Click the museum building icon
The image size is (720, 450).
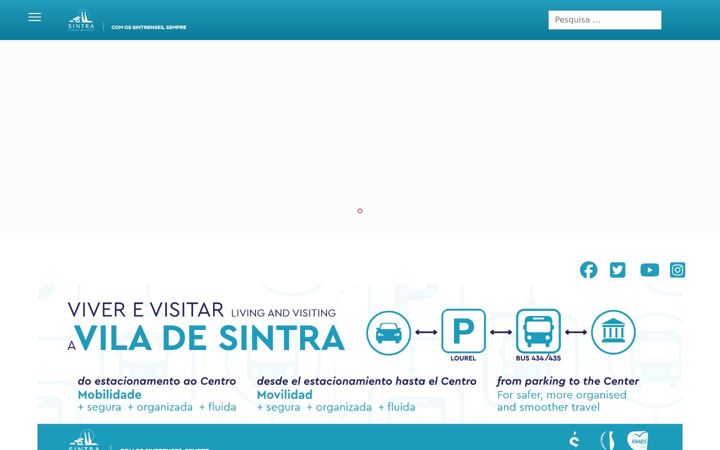tap(613, 332)
